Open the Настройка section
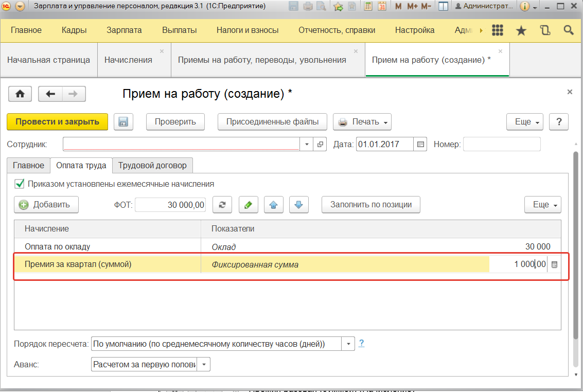Image resolution: width=583 pixels, height=392 pixels. pyautogui.click(x=415, y=30)
